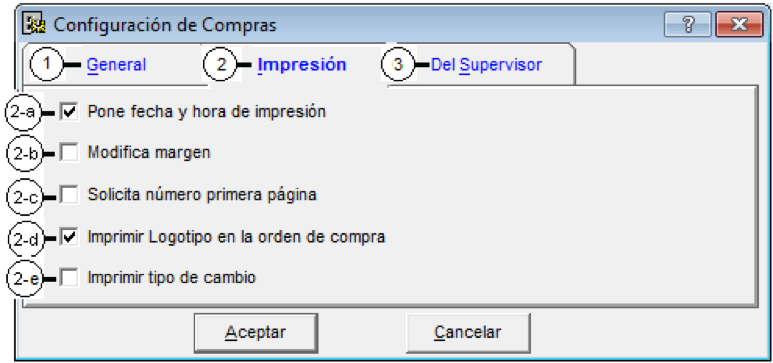773x363 pixels.
Task: Click the 2-c callout circle
Action: click(x=24, y=197)
